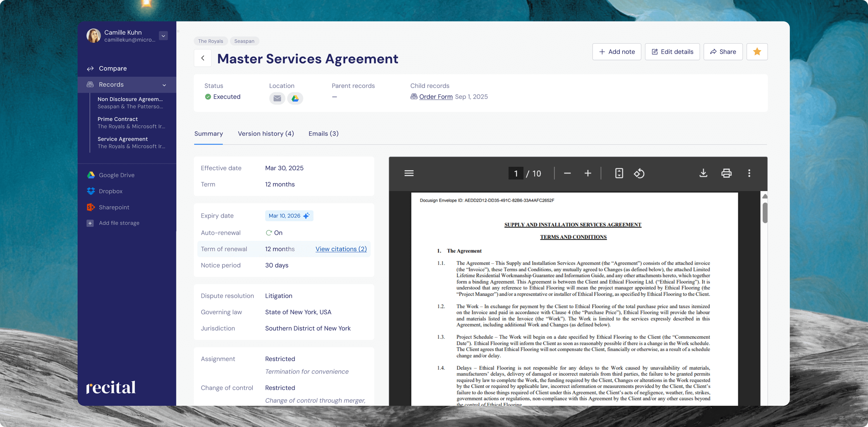Open the Order Form child record
Screen dimensions: 868x427
pyautogui.click(x=436, y=97)
